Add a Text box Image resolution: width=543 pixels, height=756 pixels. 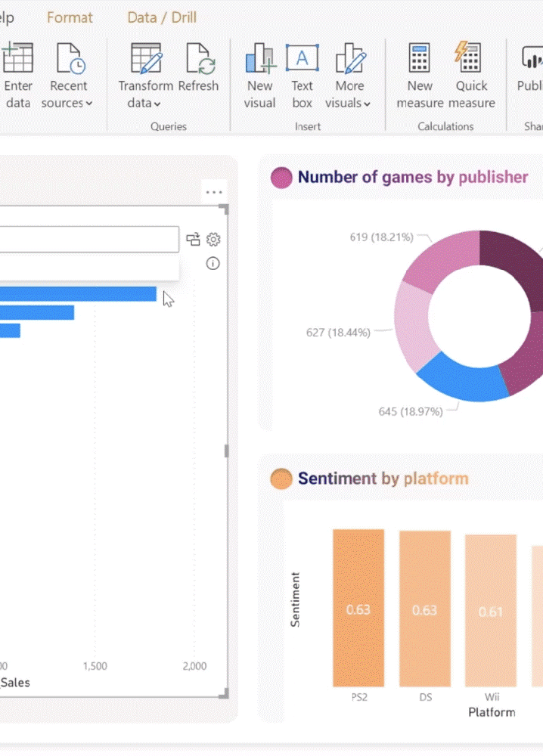coord(302,57)
